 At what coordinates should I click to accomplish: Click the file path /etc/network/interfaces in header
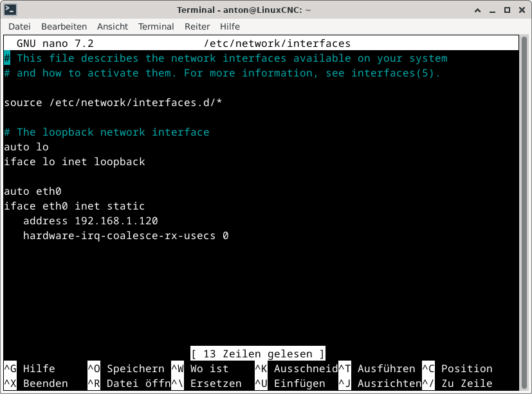[x=277, y=44]
